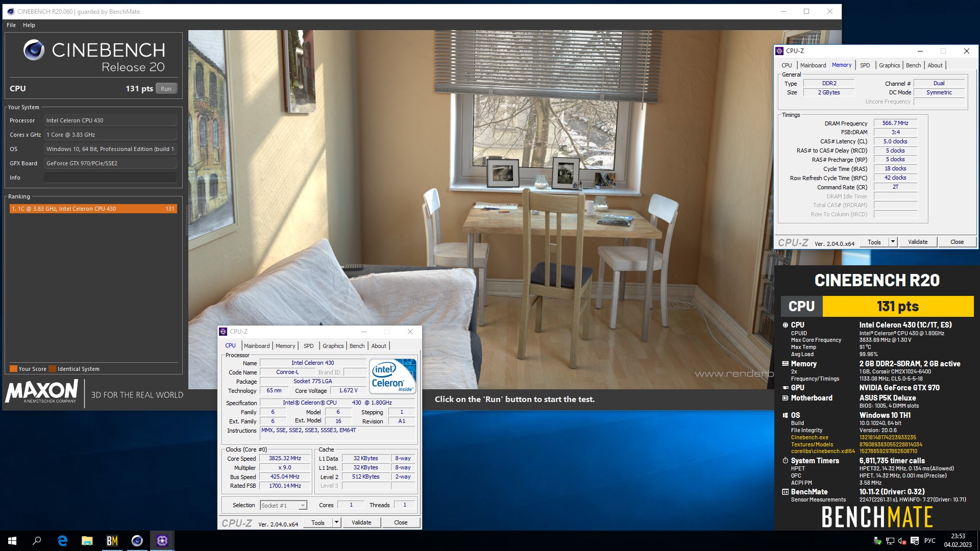
Task: Click the BenchMate GPU section icon
Action: click(785, 388)
